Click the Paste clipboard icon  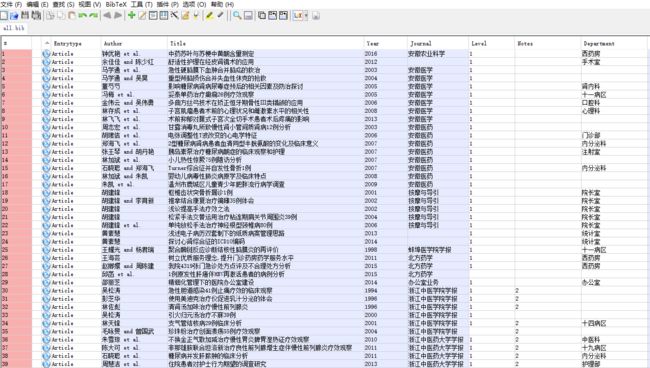[72, 16]
